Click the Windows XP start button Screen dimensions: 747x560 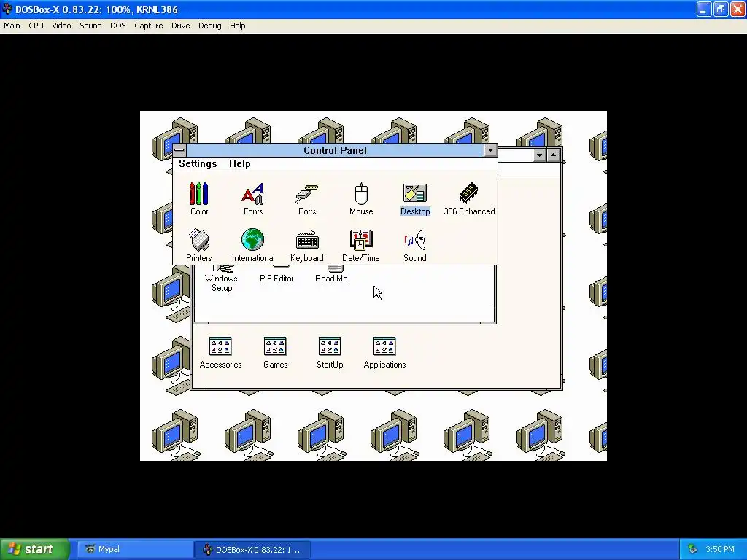click(35, 550)
